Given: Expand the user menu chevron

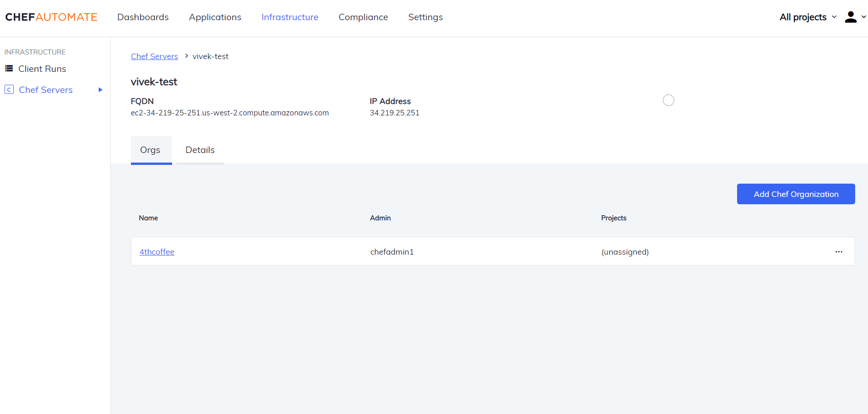Looking at the screenshot, I should 863,17.
